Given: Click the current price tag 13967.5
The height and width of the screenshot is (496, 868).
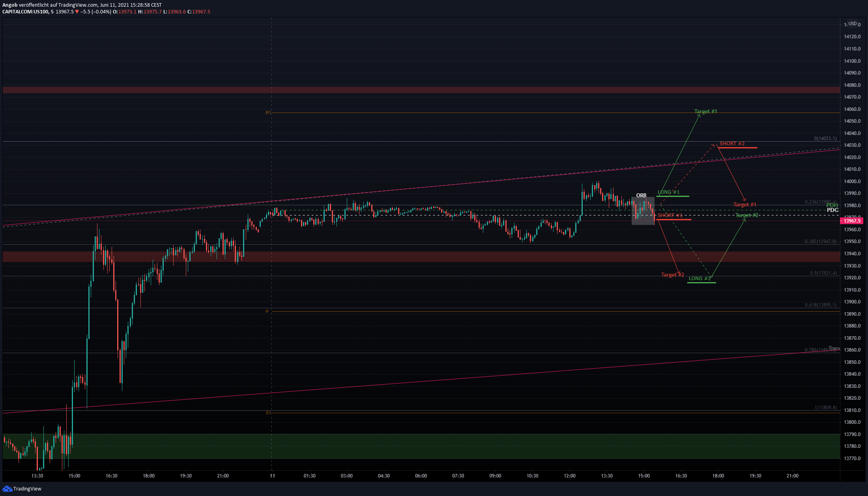Looking at the screenshot, I should [x=852, y=221].
